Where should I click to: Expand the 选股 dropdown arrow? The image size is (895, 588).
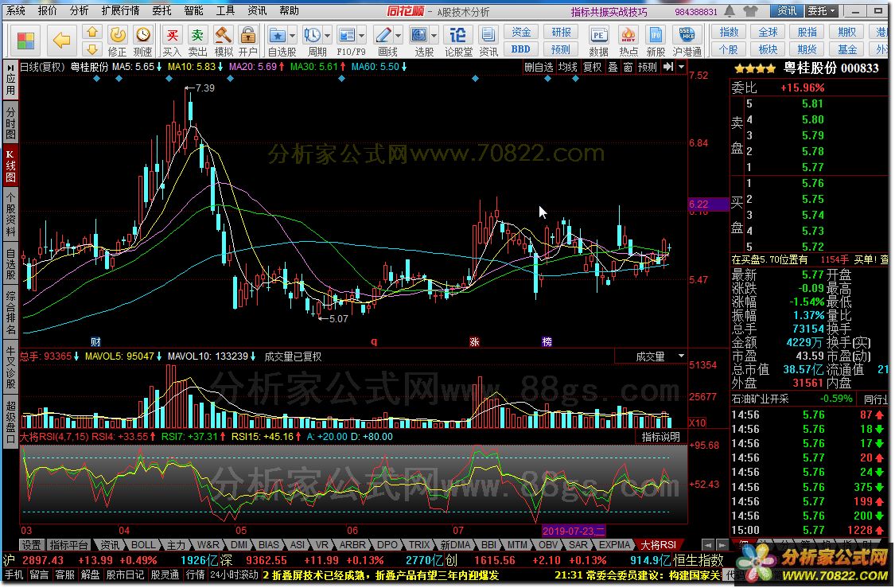[434, 35]
